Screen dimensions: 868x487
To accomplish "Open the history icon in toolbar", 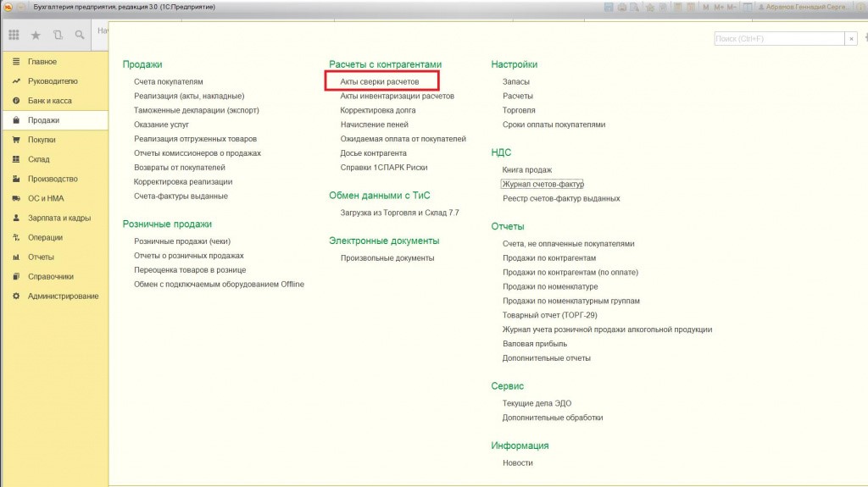I will pos(58,35).
